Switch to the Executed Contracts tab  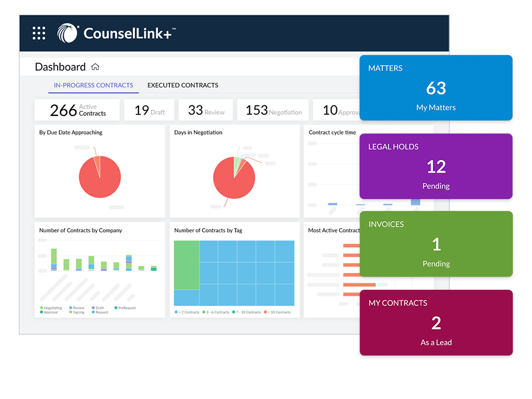coord(182,85)
